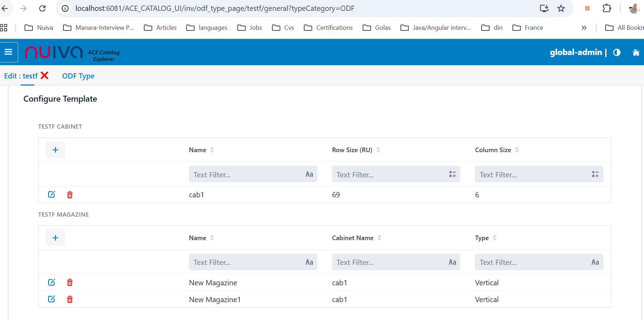The image size is (644, 320).
Task: Edit the cab1 cabinet row
Action: [51, 195]
